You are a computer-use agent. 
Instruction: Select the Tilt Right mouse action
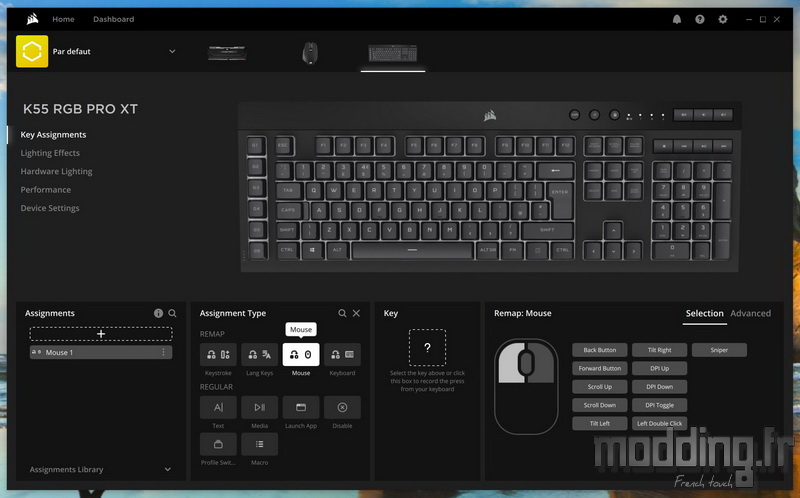click(x=659, y=350)
